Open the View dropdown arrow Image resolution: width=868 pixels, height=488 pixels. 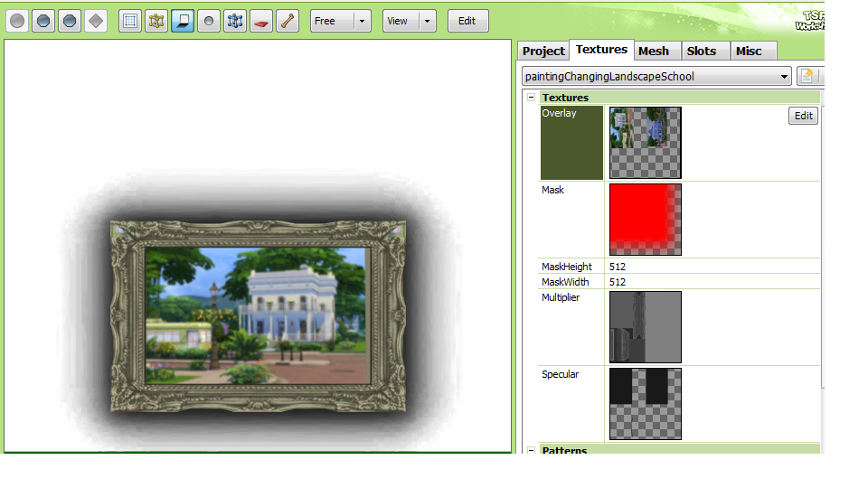point(428,21)
